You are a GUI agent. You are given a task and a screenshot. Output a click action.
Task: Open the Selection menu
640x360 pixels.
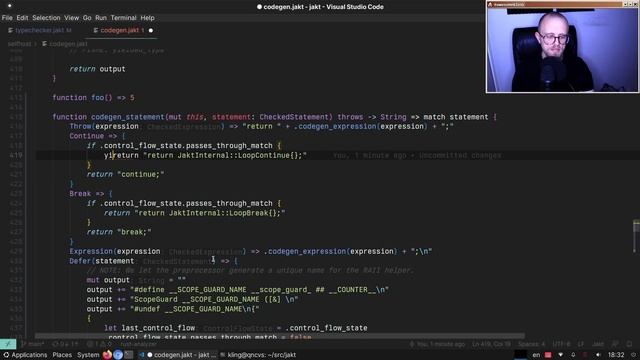click(x=46, y=18)
